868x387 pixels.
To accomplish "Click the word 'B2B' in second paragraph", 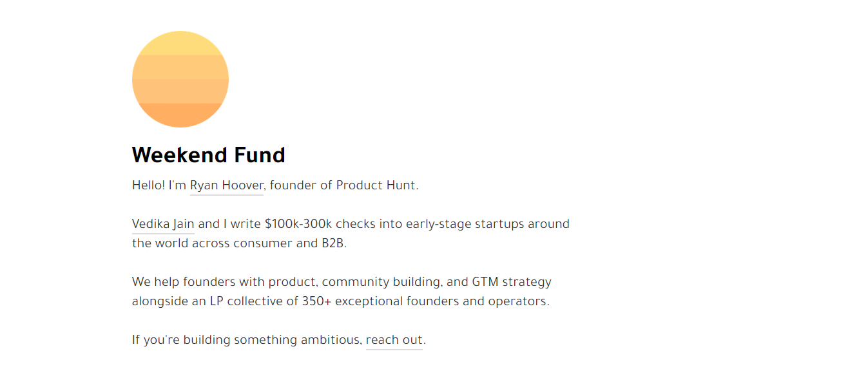I will [x=333, y=243].
